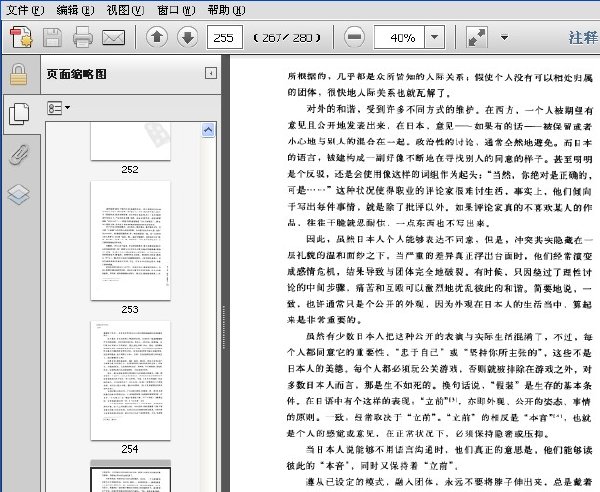Click the Save floppy disk icon
The height and width of the screenshot is (492, 600).
pyautogui.click(x=52, y=37)
